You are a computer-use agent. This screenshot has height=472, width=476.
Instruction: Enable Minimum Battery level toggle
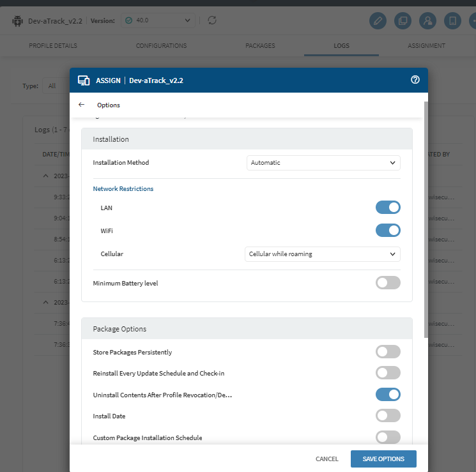point(388,282)
